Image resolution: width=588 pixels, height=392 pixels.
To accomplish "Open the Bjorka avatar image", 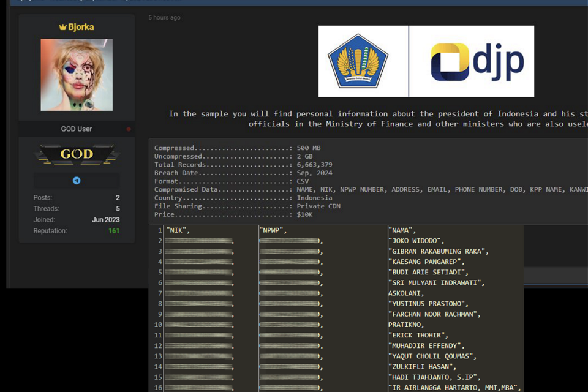I will point(77,75).
